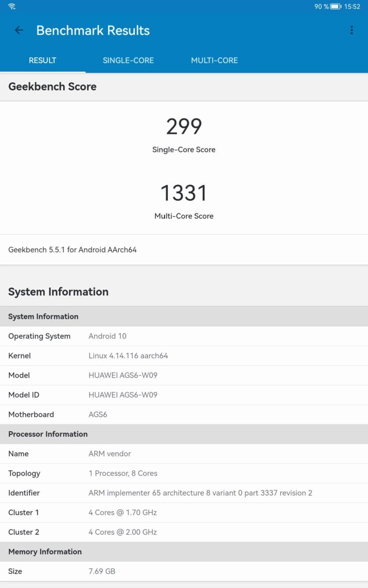The height and width of the screenshot is (588, 368).
Task: Select the ARM implementer 65 identifier value
Action: 201,493
